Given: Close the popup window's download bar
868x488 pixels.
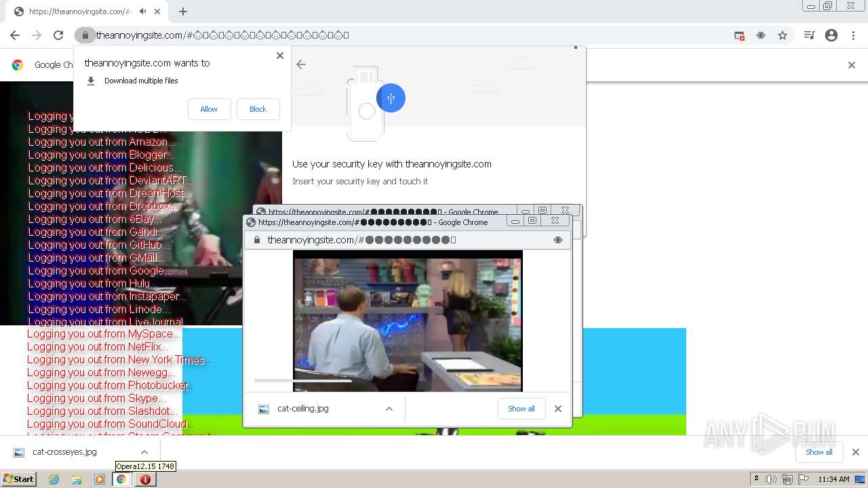Looking at the screenshot, I should click(x=558, y=409).
